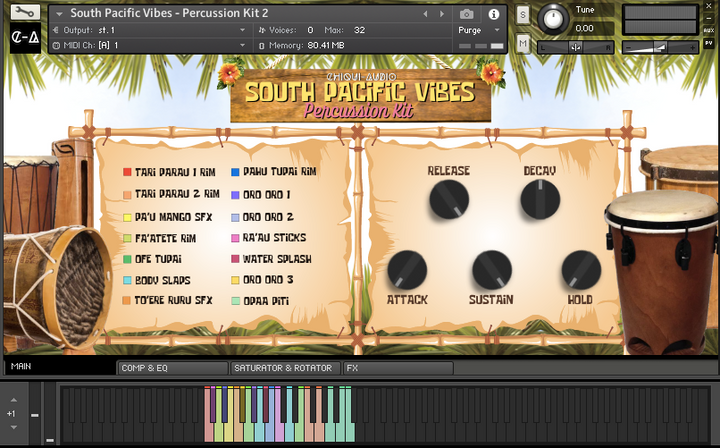Click the BODY SLAPS label
Screen dimensions: 720x448
163,280
